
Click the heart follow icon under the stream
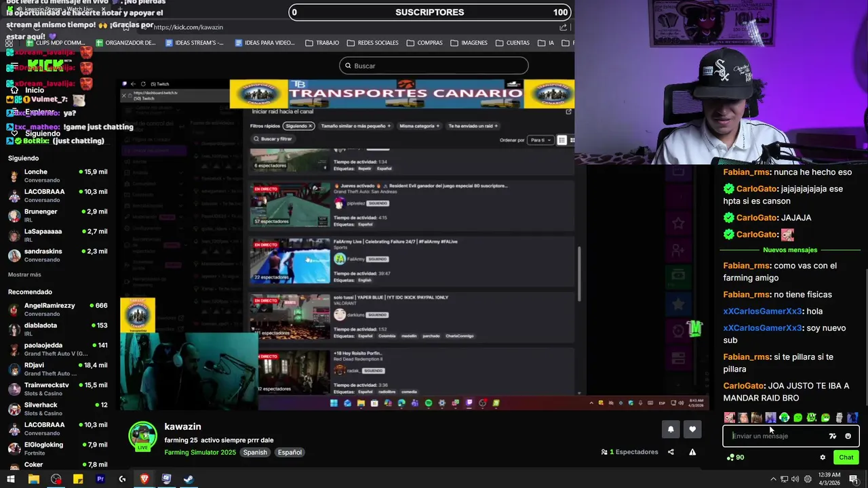[x=692, y=429]
